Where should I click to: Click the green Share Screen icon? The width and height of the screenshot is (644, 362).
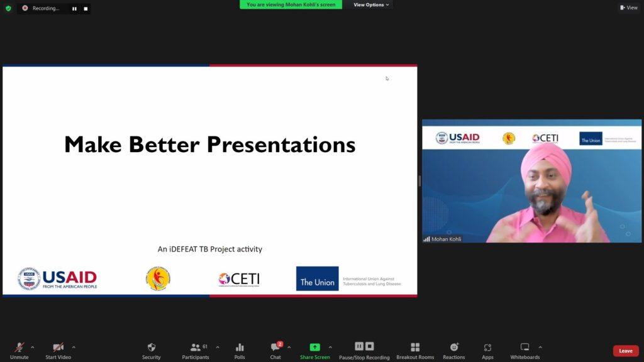pos(314,348)
